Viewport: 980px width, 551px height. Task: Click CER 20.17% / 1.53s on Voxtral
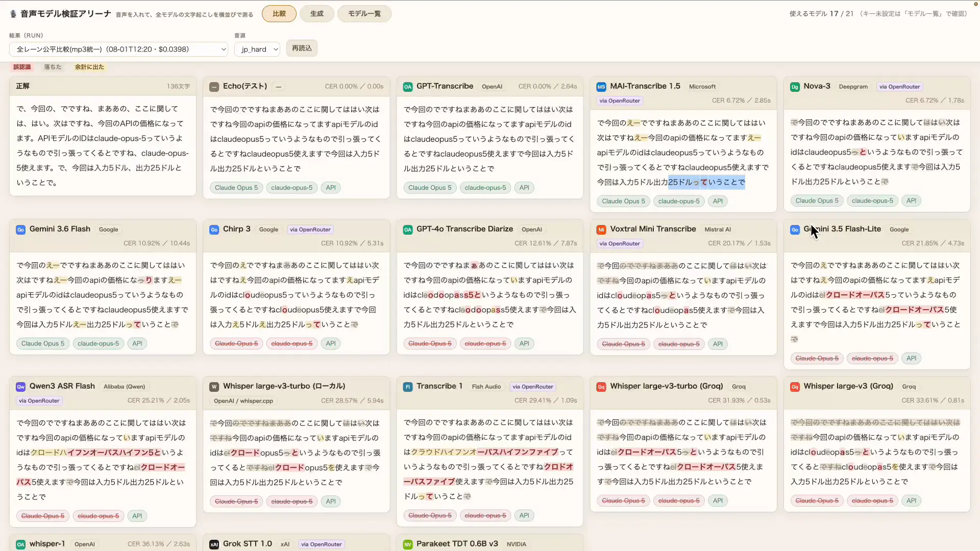[739, 243]
